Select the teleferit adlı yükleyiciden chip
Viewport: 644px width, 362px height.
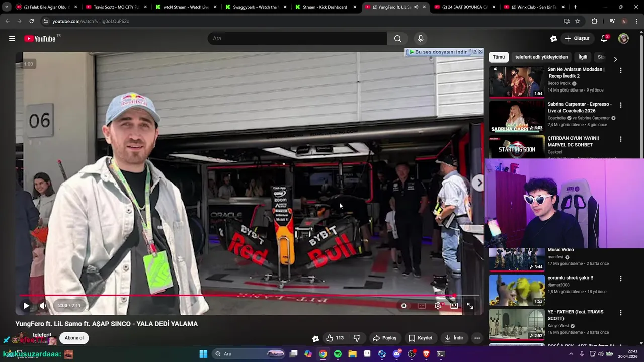541,57
